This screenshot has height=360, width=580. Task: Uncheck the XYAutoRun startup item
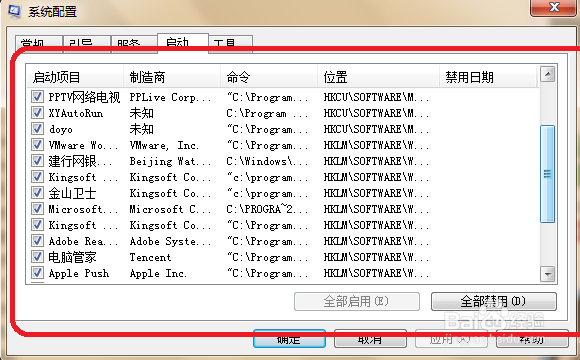37,113
